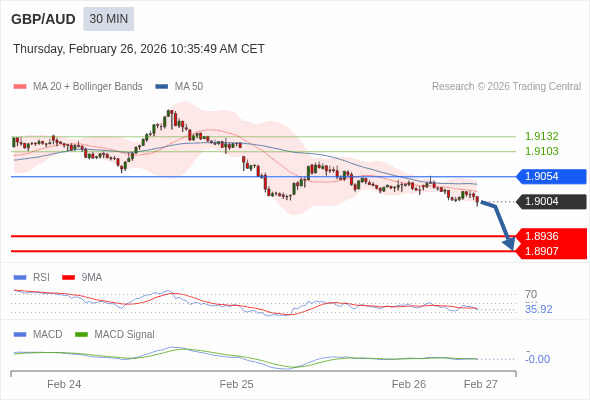Click the RSI value 35.92
590x400 pixels.
(539, 309)
